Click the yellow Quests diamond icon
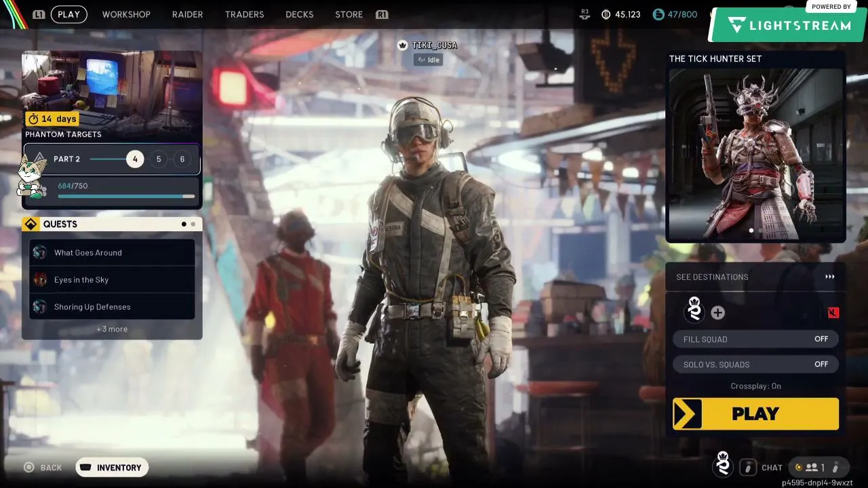This screenshot has width=868, height=488. click(x=31, y=224)
